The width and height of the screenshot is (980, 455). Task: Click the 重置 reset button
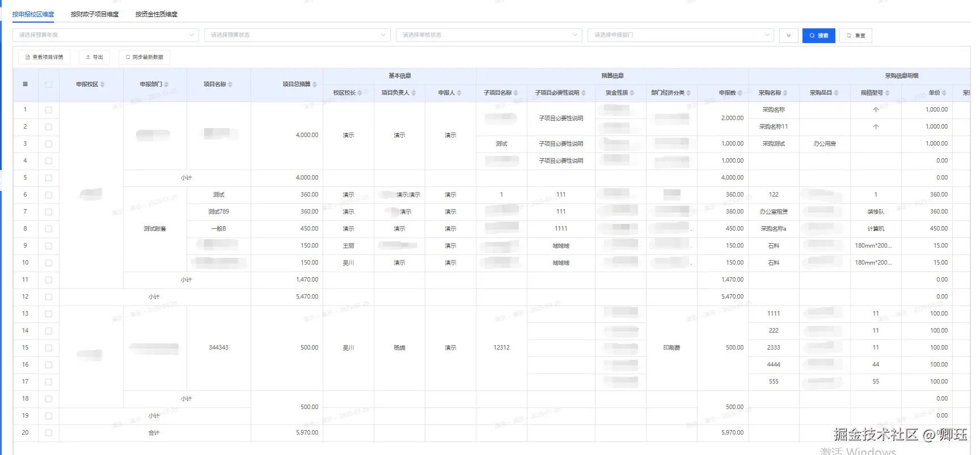pyautogui.click(x=856, y=36)
